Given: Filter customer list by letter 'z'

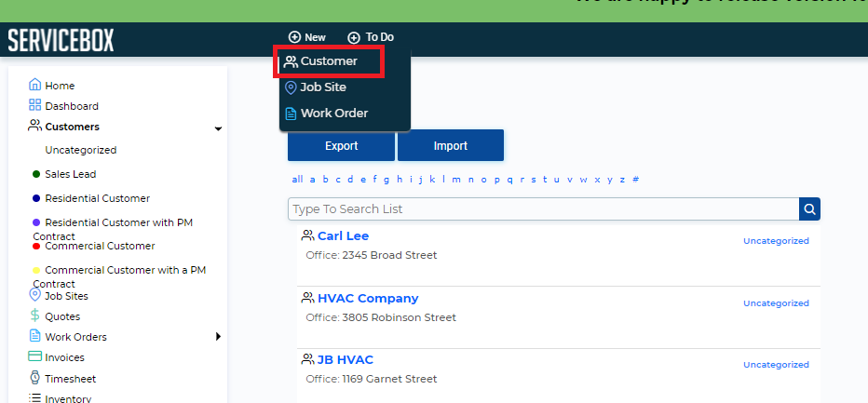Looking at the screenshot, I should click(622, 180).
